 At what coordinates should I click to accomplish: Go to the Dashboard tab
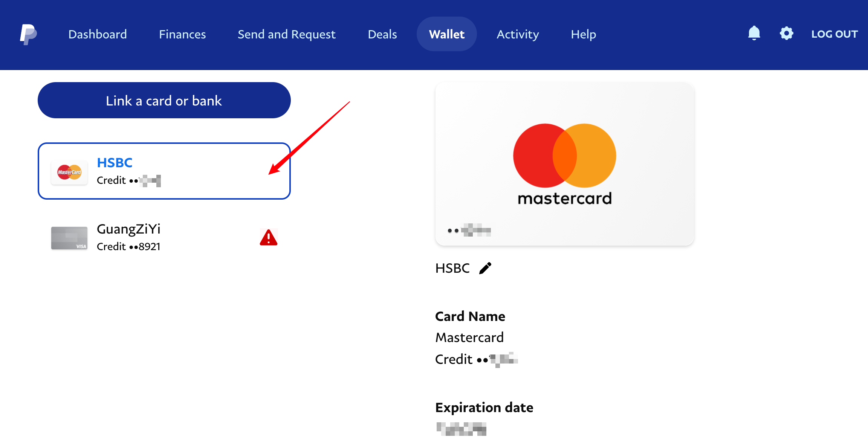(x=98, y=34)
